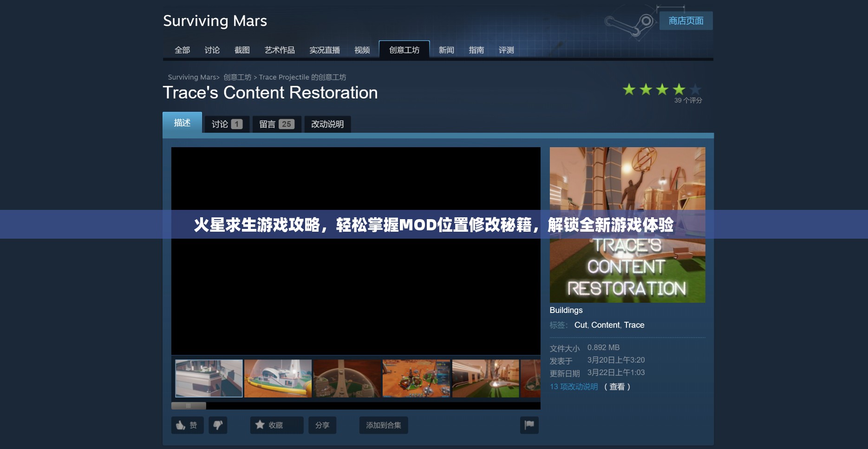Open the 讨论 tab in hub navigation
868x449 pixels.
click(x=212, y=50)
